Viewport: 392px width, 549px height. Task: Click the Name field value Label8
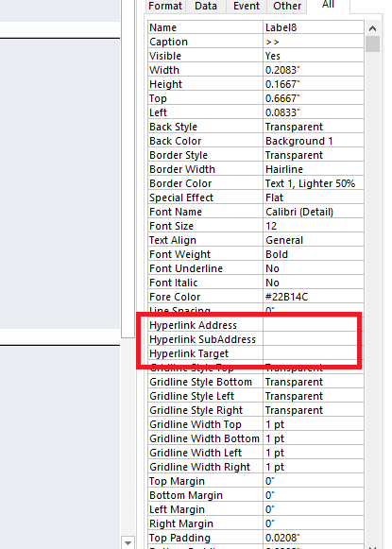314,27
